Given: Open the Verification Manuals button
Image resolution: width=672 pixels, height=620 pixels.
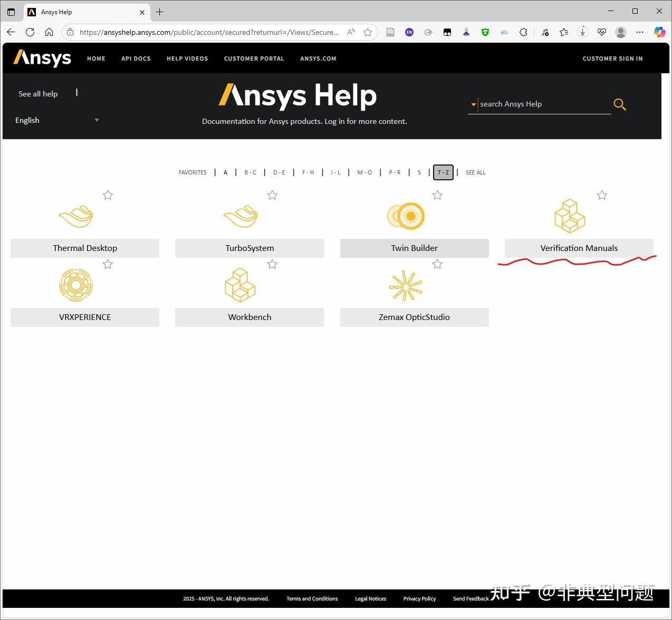Looking at the screenshot, I should [x=579, y=248].
